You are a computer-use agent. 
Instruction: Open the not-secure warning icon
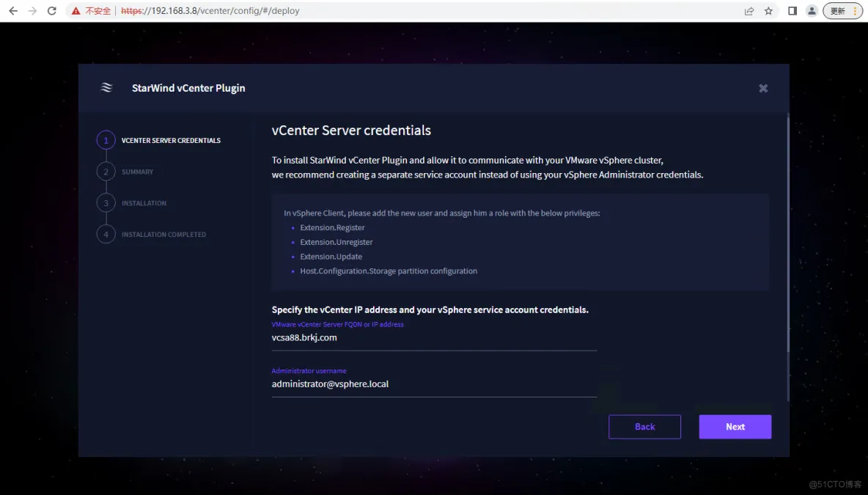coord(76,10)
